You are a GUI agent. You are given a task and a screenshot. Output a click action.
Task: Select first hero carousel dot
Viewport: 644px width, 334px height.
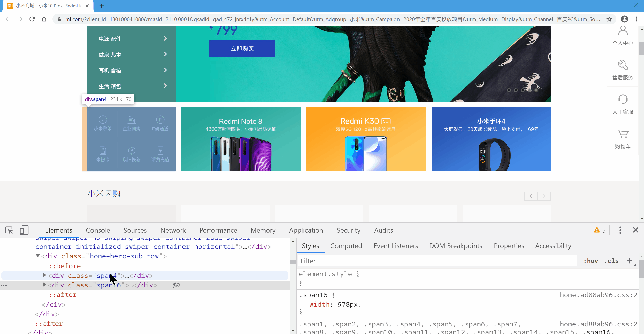[x=509, y=90]
